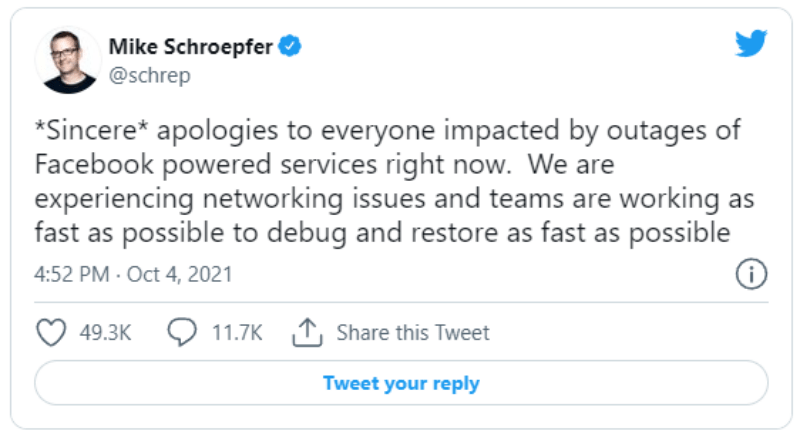Open Mike Schroepfer's profile photo

click(68, 60)
